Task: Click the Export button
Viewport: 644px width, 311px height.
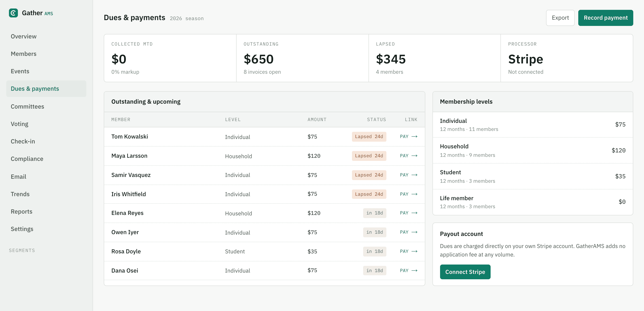Action: pyautogui.click(x=560, y=18)
